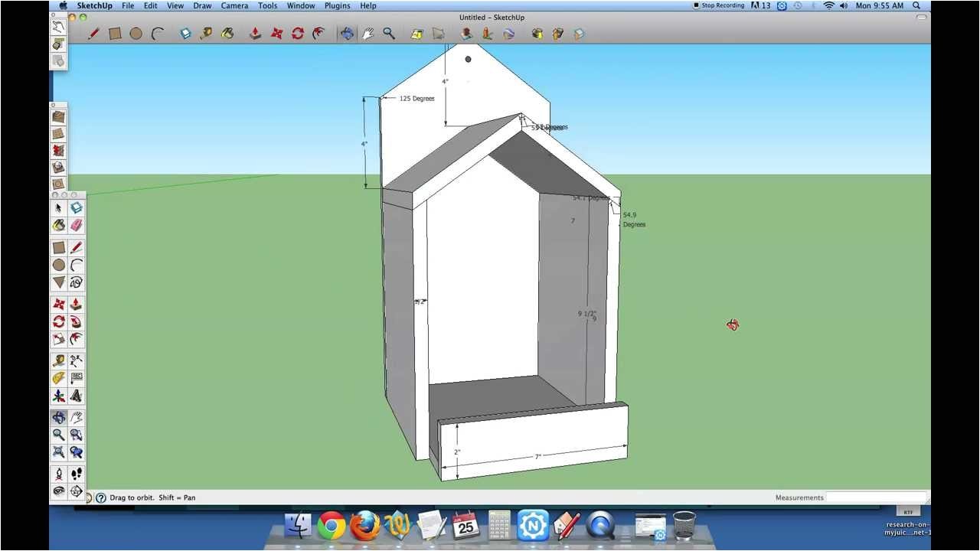The width and height of the screenshot is (980, 551).
Task: Open the Plugins menu
Action: 336,5
